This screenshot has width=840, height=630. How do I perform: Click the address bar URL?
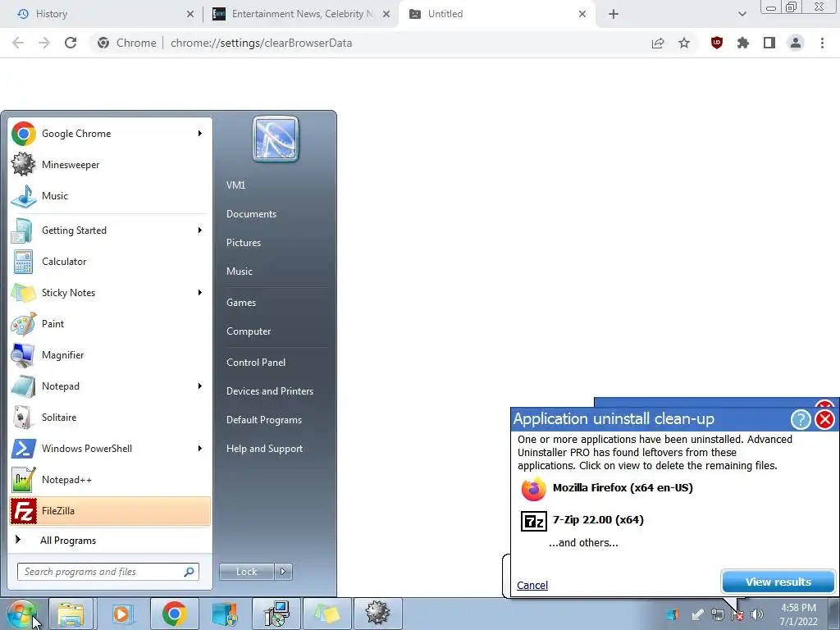pos(261,43)
